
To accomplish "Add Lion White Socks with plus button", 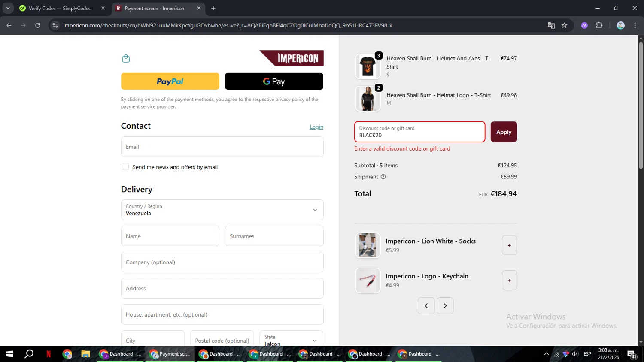I will coord(510,245).
